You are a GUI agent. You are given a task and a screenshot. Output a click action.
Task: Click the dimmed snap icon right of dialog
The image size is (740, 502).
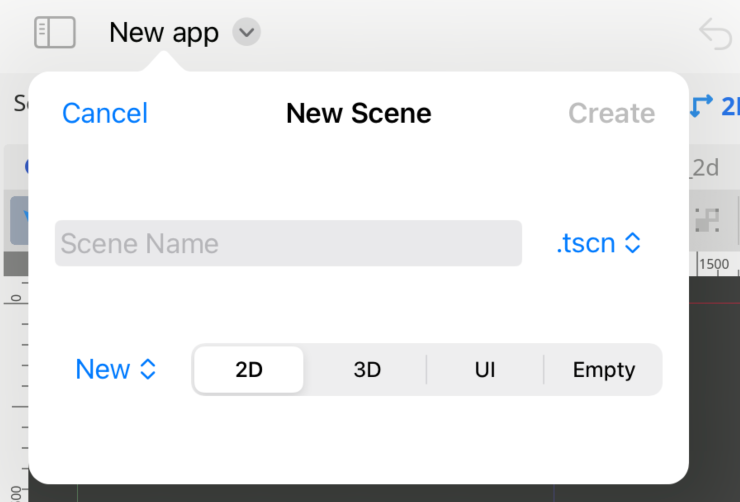[x=707, y=220]
